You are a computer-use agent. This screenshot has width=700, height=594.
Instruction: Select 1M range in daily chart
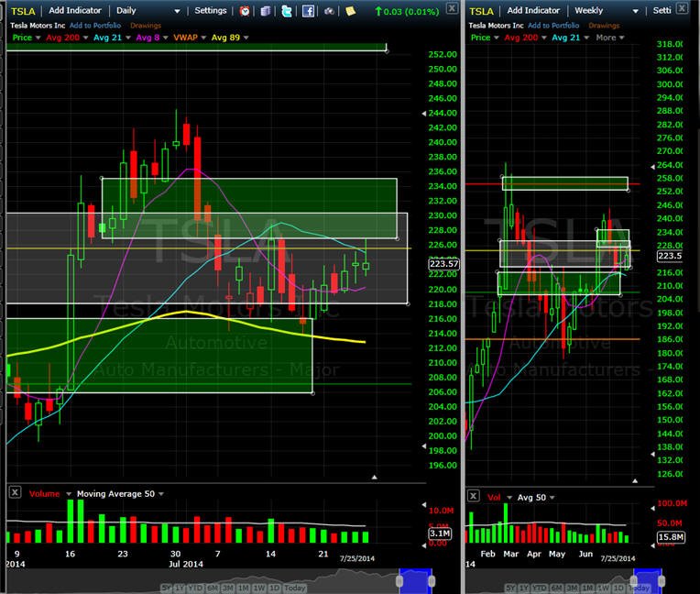coord(244,588)
